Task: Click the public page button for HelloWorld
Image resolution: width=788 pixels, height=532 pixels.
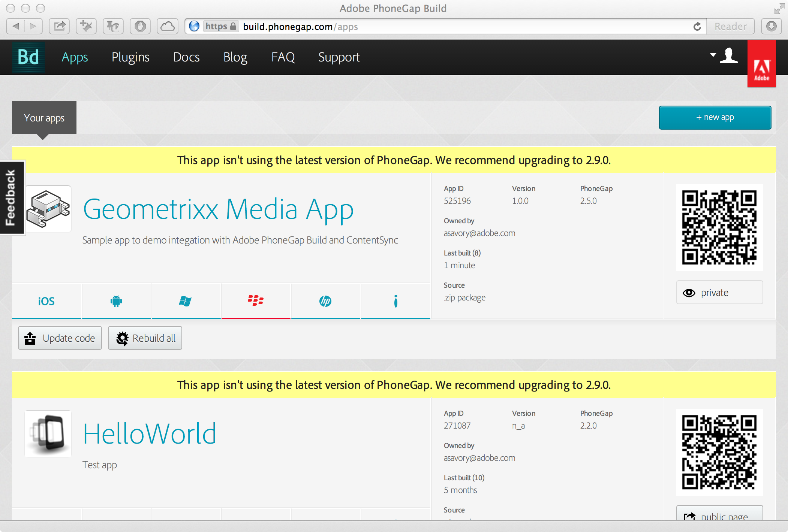Action: pos(719,513)
